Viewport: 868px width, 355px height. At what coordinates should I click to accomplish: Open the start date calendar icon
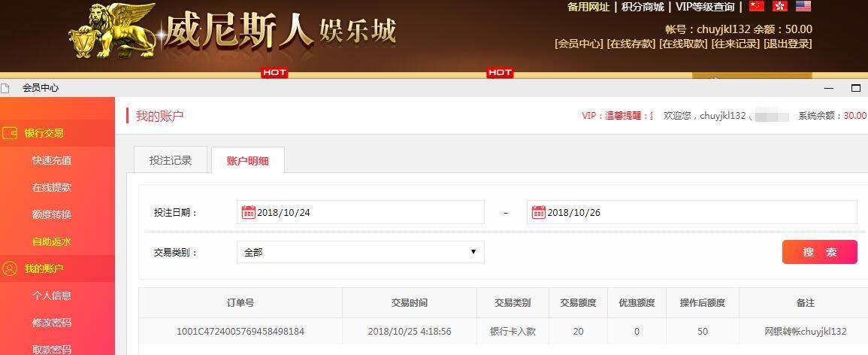248,212
